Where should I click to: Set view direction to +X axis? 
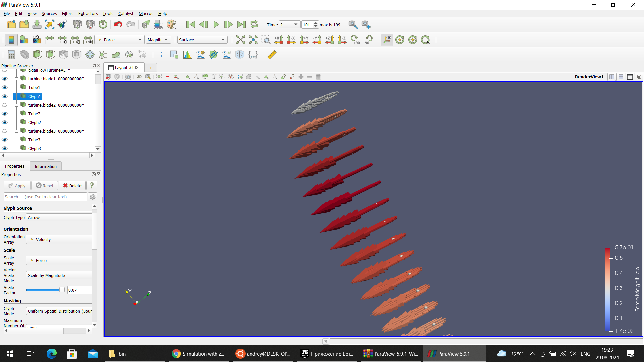click(278, 40)
